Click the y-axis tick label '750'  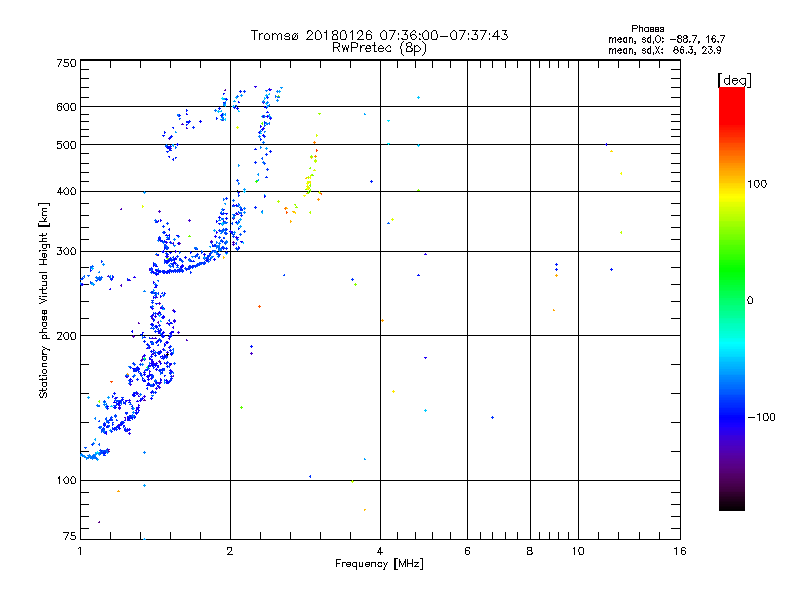tap(66, 63)
